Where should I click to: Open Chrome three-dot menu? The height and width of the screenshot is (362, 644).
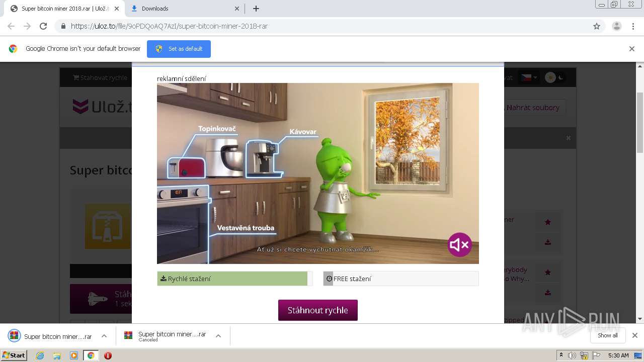(633, 26)
